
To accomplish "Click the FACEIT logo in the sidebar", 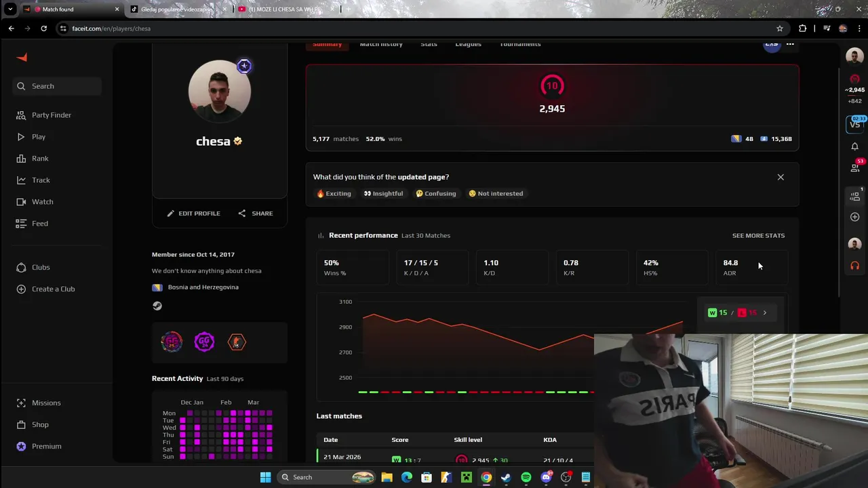I will click(22, 58).
